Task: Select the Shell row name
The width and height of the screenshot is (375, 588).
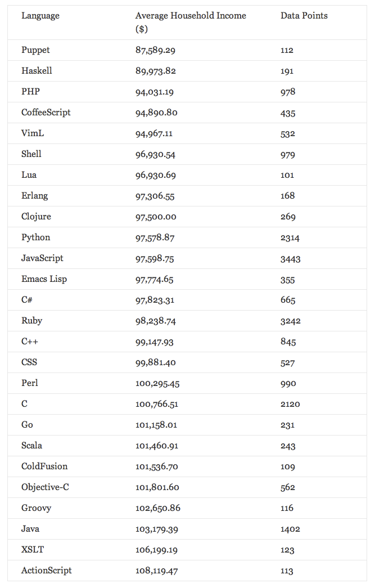Action: coord(31,154)
